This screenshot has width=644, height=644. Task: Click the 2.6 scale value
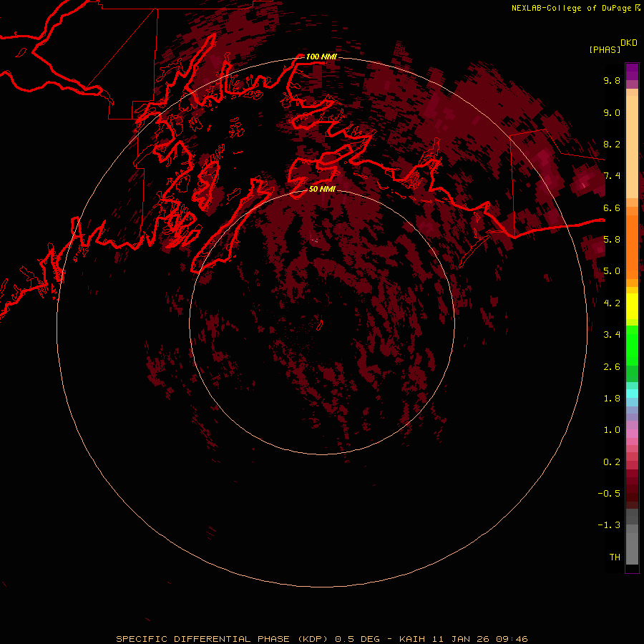coord(612,367)
